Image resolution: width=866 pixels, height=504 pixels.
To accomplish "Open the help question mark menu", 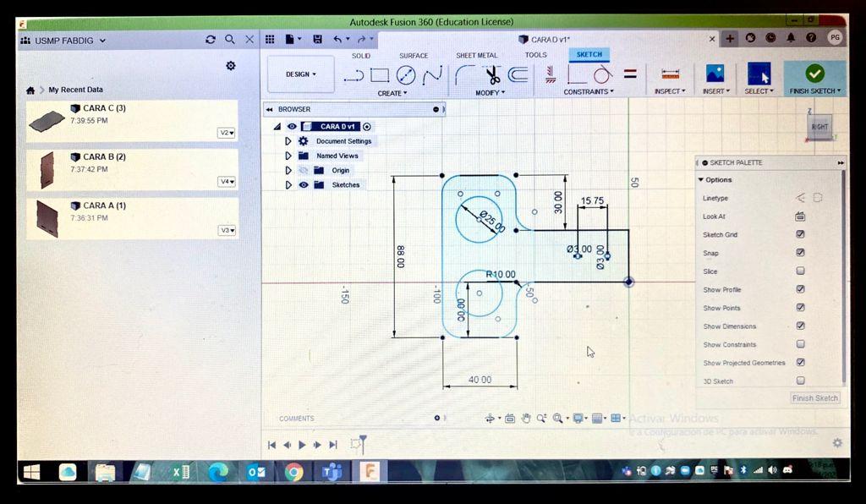I will pos(811,38).
